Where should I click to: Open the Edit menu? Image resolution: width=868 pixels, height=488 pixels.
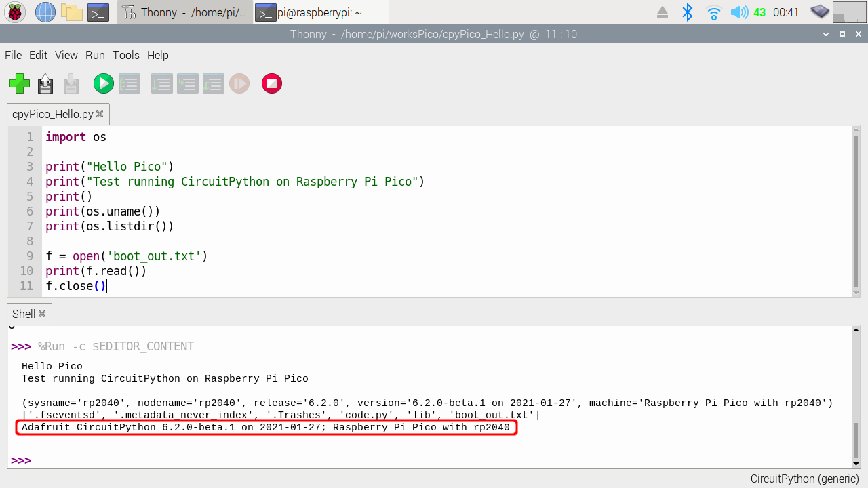tap(38, 55)
